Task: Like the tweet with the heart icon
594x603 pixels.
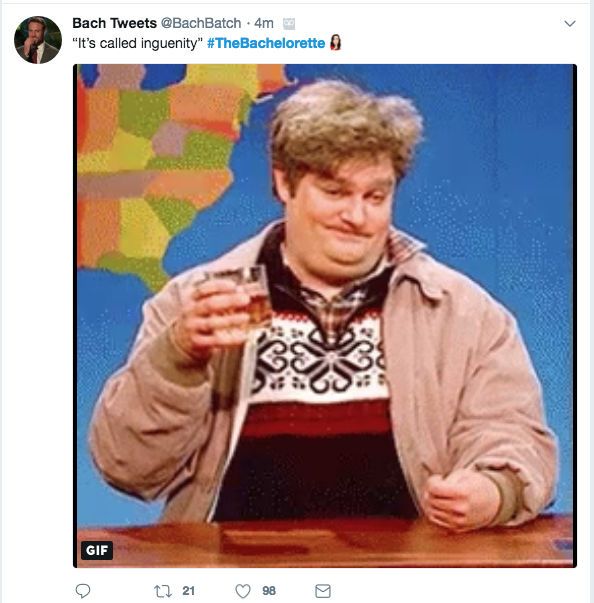Action: 243,591
